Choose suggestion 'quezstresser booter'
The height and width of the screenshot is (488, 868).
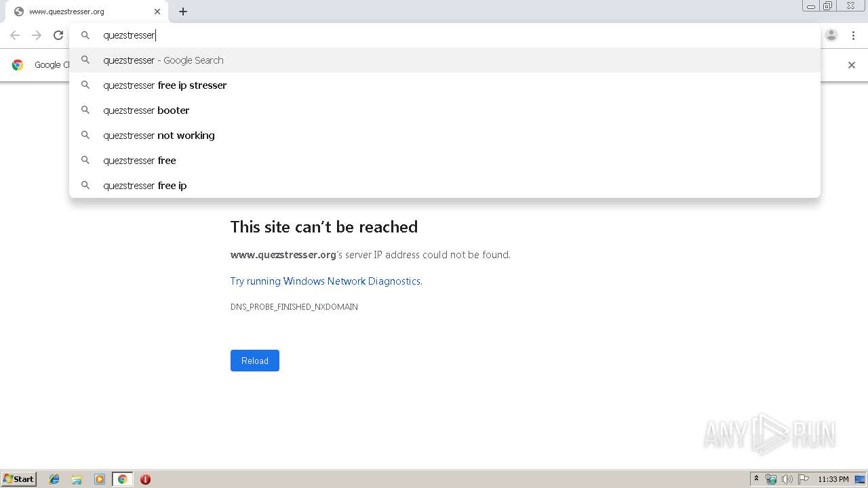click(x=445, y=110)
